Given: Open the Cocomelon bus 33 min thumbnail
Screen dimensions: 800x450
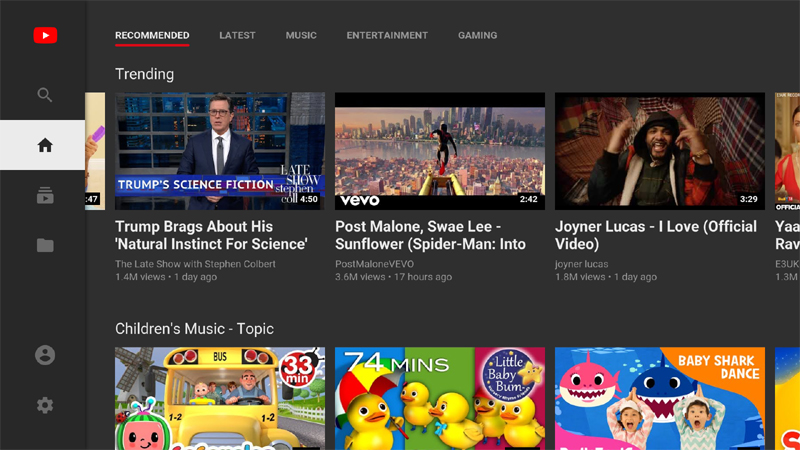Looking at the screenshot, I should [x=220, y=398].
